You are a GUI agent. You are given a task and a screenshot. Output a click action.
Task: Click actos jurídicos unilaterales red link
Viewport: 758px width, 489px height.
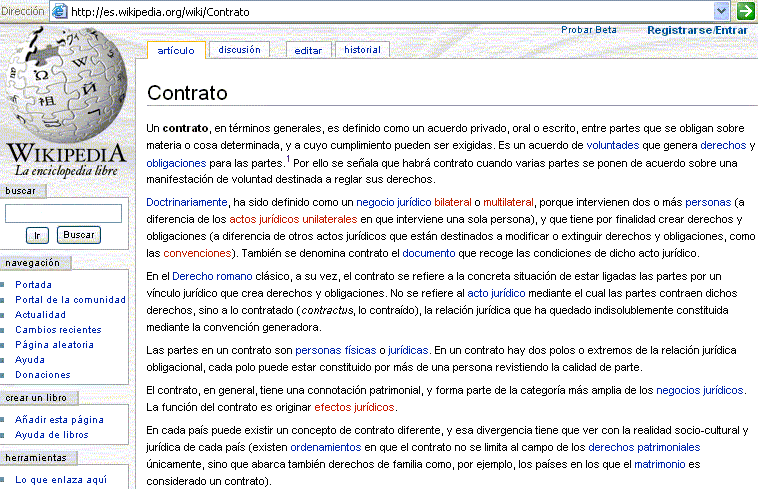point(293,219)
